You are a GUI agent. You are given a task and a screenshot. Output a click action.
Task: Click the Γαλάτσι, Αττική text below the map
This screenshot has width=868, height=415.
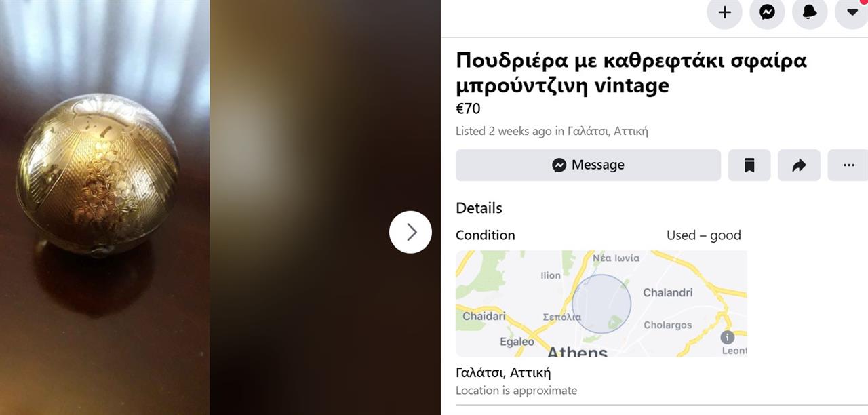click(x=503, y=372)
